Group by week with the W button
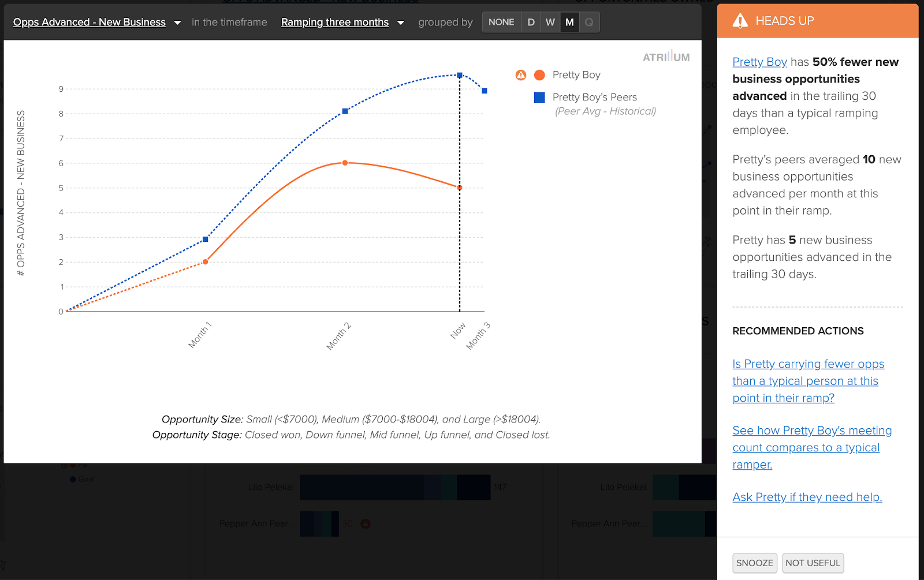924x580 pixels. coord(550,22)
